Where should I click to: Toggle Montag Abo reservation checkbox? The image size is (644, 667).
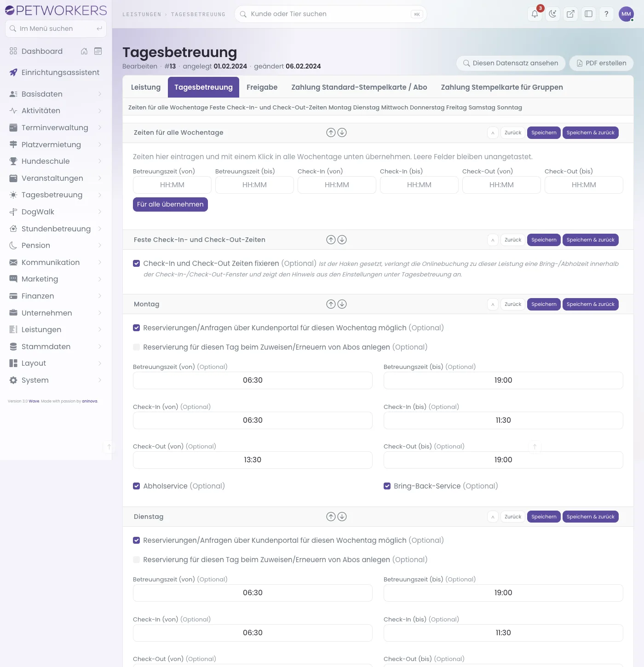136,347
